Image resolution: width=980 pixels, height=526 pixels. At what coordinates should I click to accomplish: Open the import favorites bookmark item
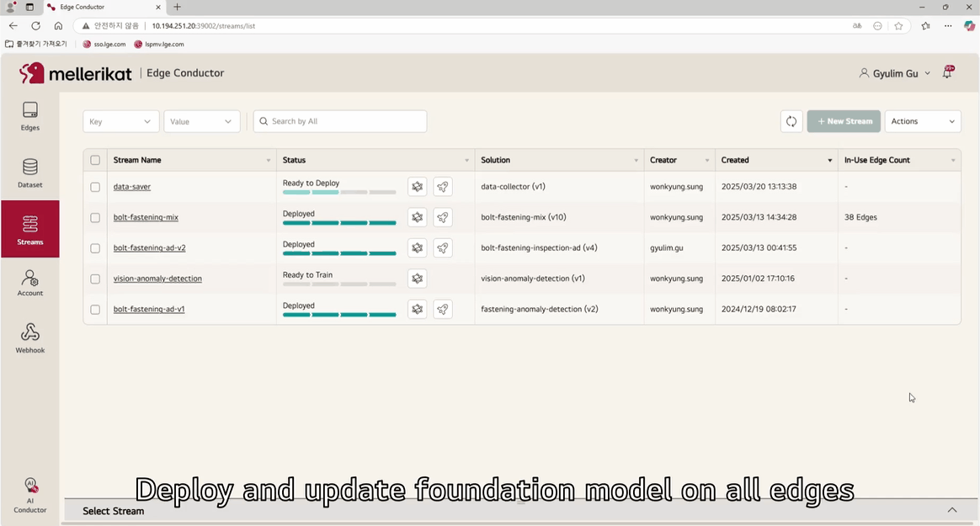35,45
